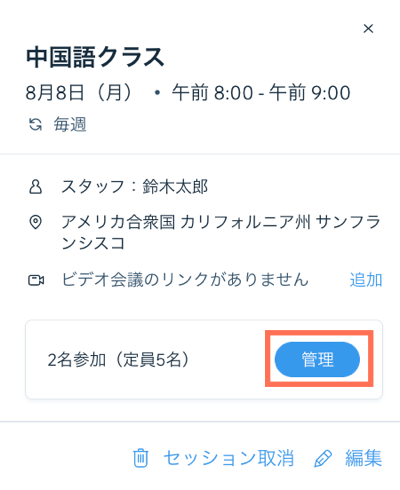Close the 中国語クラス session panel
400x490 pixels.
368,29
